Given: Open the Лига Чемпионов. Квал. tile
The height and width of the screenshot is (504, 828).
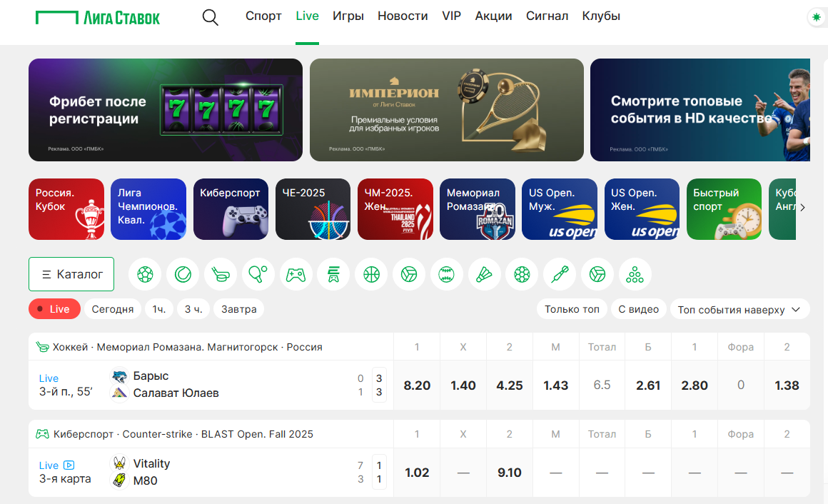Looking at the screenshot, I should [x=148, y=209].
